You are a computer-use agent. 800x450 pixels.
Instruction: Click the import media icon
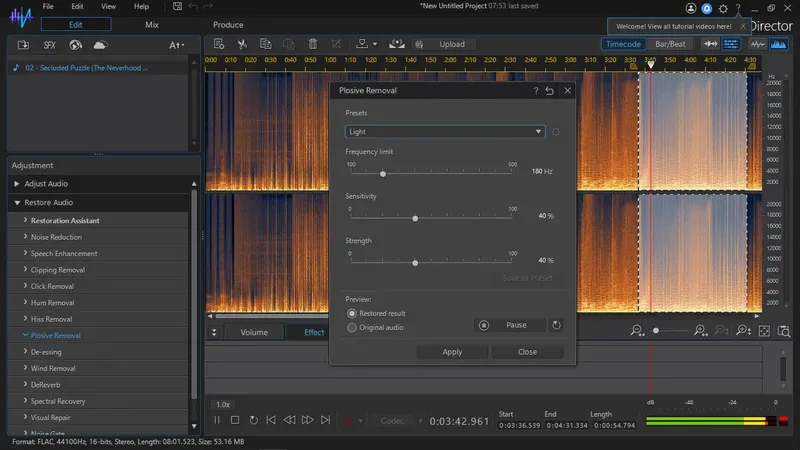pos(23,45)
